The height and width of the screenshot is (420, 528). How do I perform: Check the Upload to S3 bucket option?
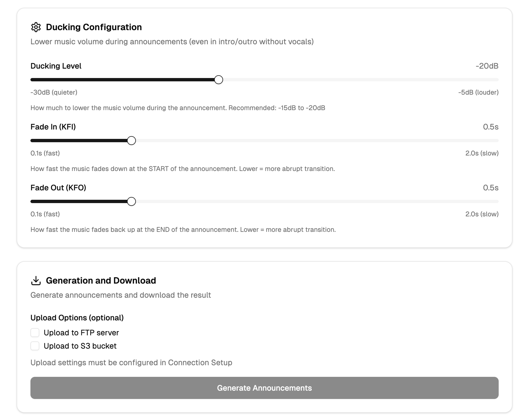tap(35, 346)
